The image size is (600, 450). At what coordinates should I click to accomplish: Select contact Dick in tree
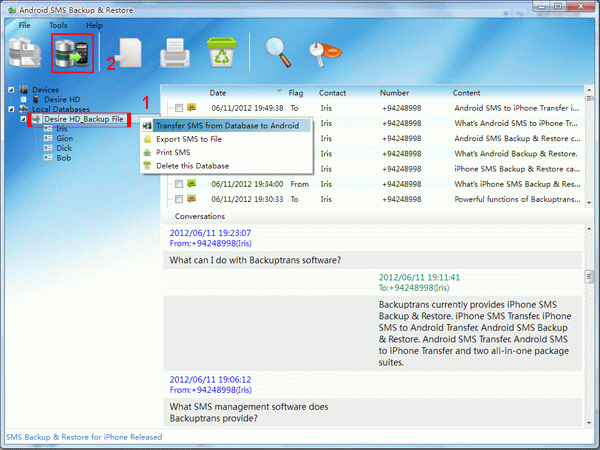64,148
